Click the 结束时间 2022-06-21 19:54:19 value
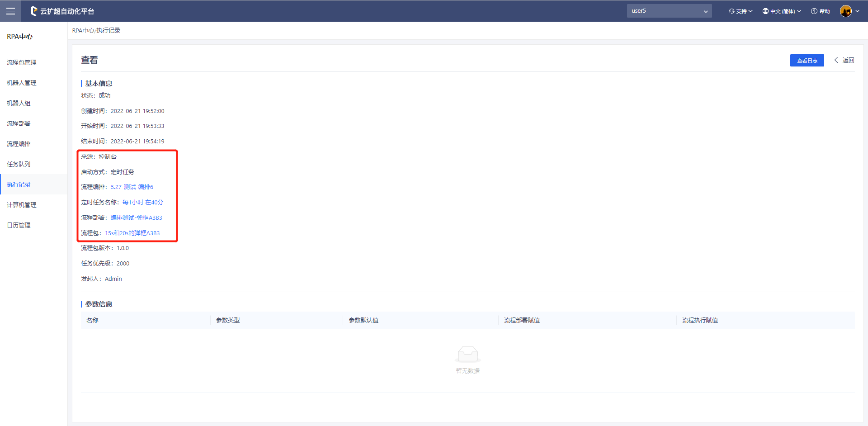 coord(137,141)
